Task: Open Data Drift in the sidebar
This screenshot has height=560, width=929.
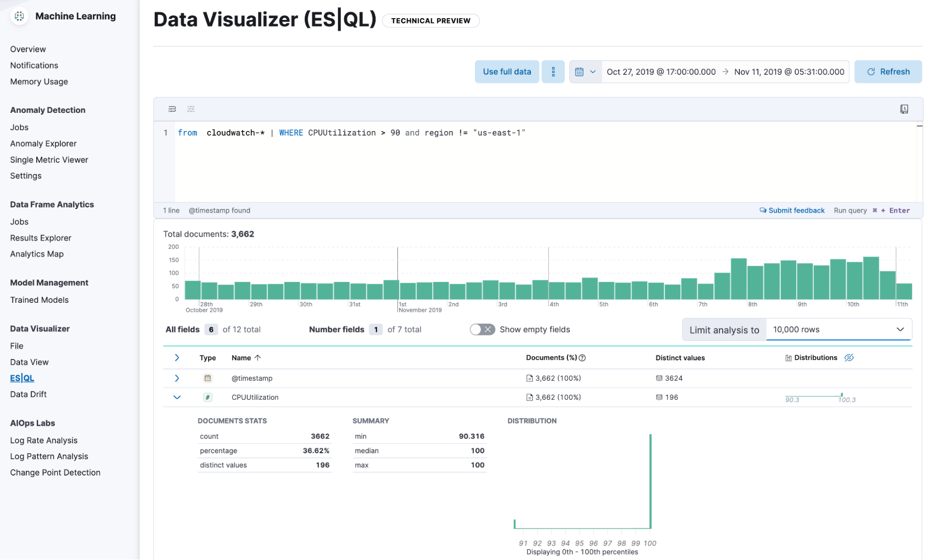Action: (x=28, y=394)
